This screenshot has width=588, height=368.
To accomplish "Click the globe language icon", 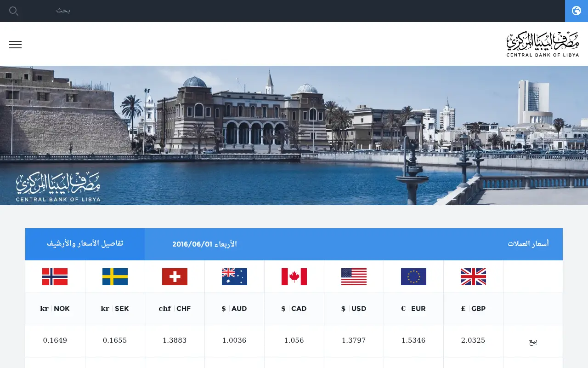I will pos(577,11).
